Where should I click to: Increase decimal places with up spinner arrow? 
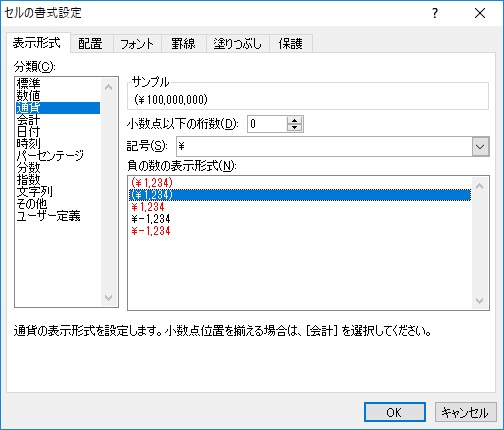tap(294, 120)
